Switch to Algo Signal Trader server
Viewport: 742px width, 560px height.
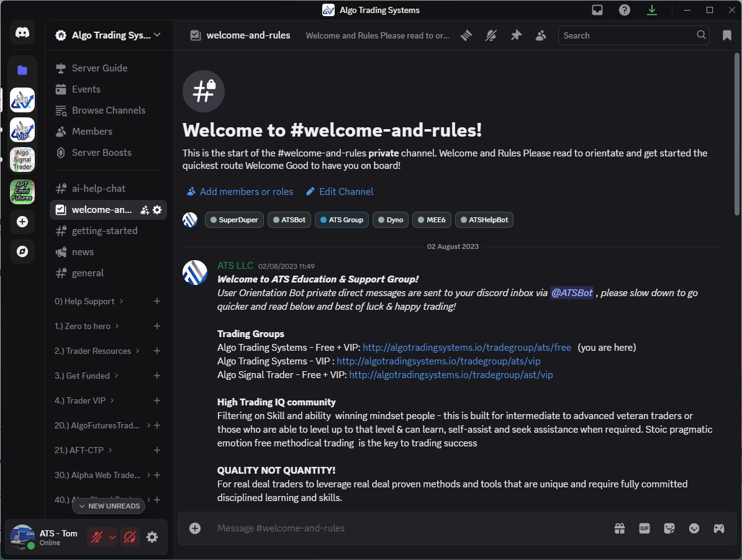[22, 160]
